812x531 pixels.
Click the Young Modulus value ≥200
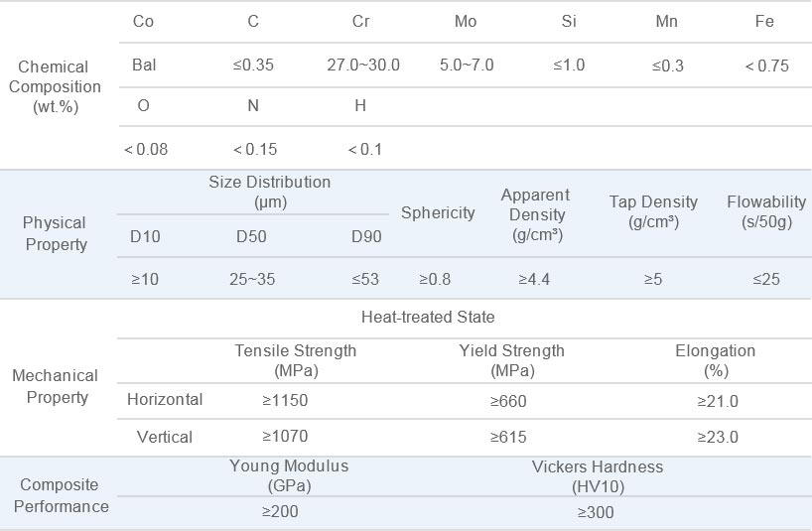[280, 512]
